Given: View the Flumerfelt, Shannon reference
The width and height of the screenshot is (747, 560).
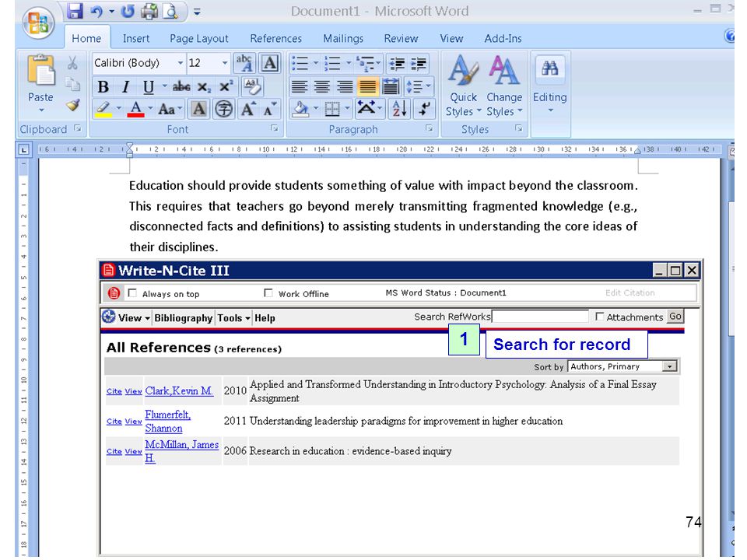Looking at the screenshot, I should pyautogui.click(x=133, y=422).
